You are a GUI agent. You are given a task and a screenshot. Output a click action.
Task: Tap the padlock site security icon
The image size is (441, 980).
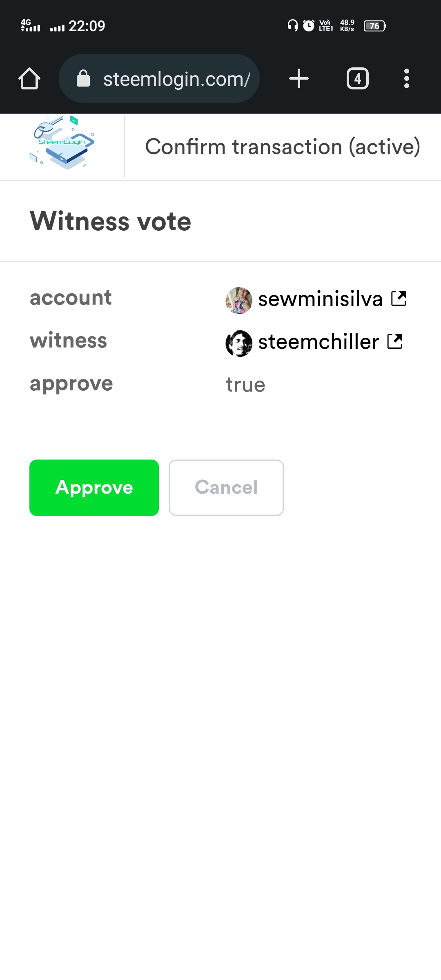tap(83, 78)
